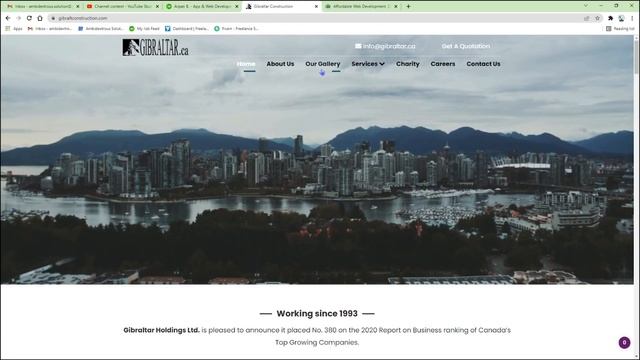Viewport: 640px width, 360px height.
Task: Click the browser forward arrow
Action: [18, 18]
